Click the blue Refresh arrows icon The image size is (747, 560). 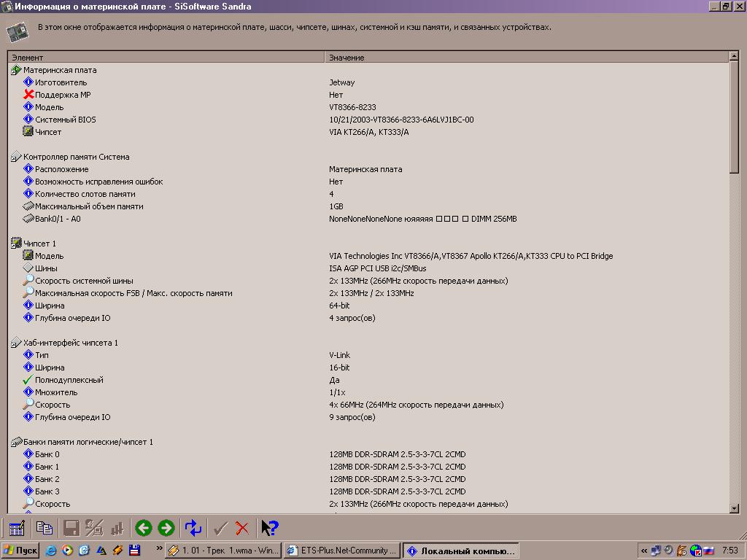pyautogui.click(x=193, y=528)
